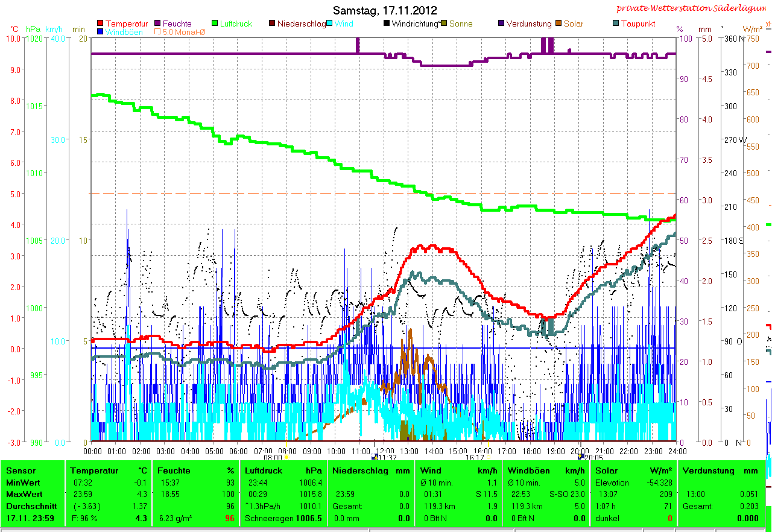Click the purple Feuchte legend swatch
The image size is (772, 532).
point(158,24)
